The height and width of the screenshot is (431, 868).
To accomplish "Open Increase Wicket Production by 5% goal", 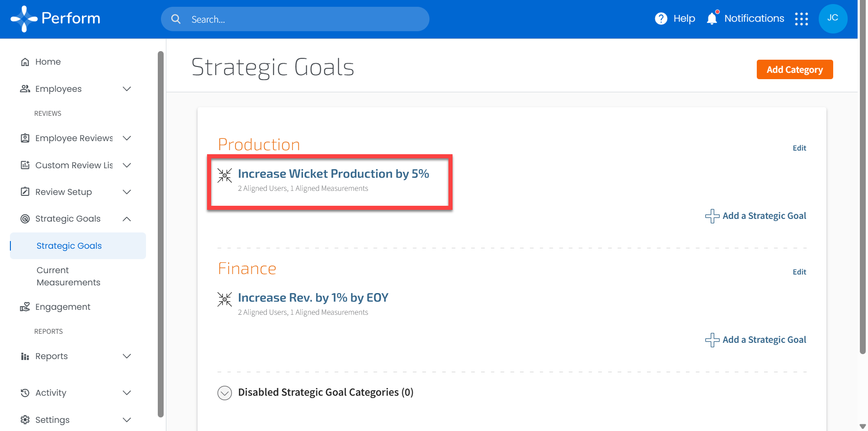I will 333,174.
